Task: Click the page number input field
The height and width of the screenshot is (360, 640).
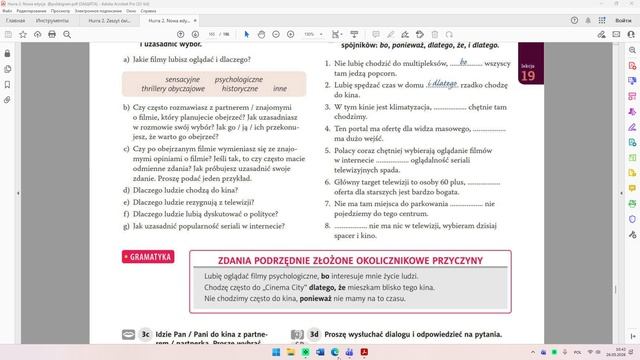Action: click(x=211, y=35)
